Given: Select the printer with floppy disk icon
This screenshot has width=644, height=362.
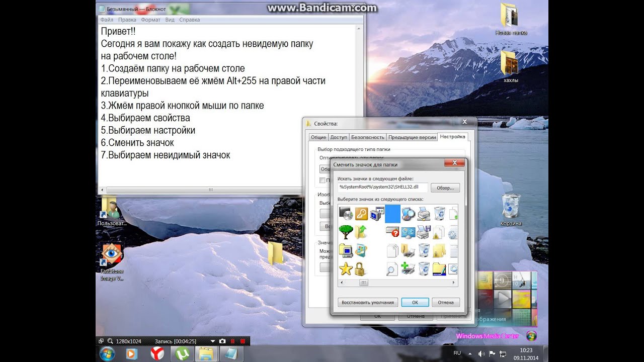Looking at the screenshot, I should [424, 232].
